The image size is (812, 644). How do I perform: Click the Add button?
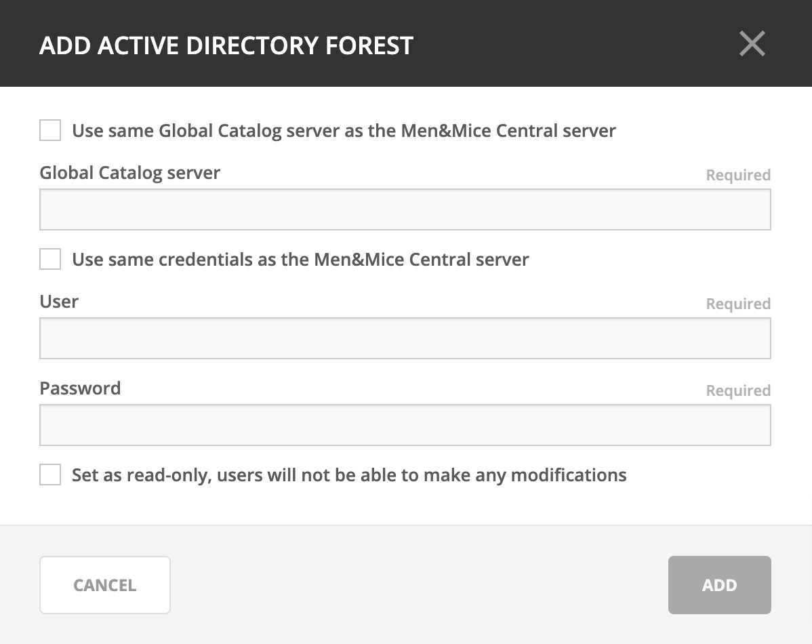(719, 585)
